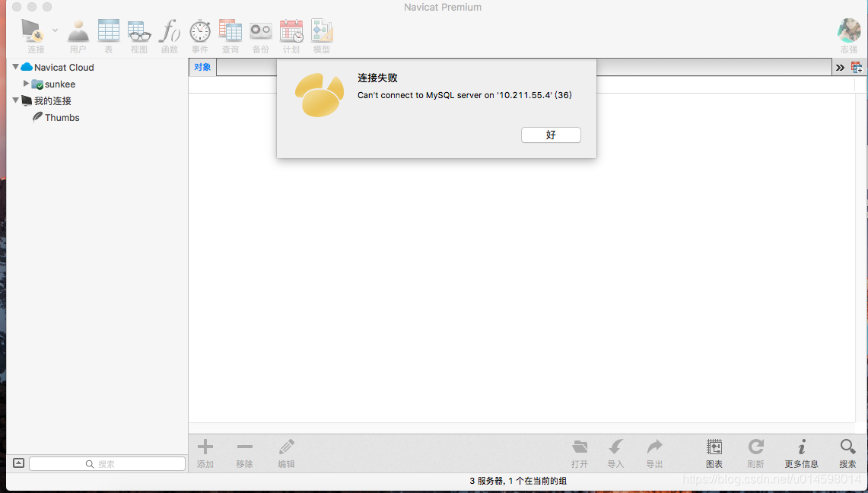Click the tab overflow chevron icon

tap(840, 68)
